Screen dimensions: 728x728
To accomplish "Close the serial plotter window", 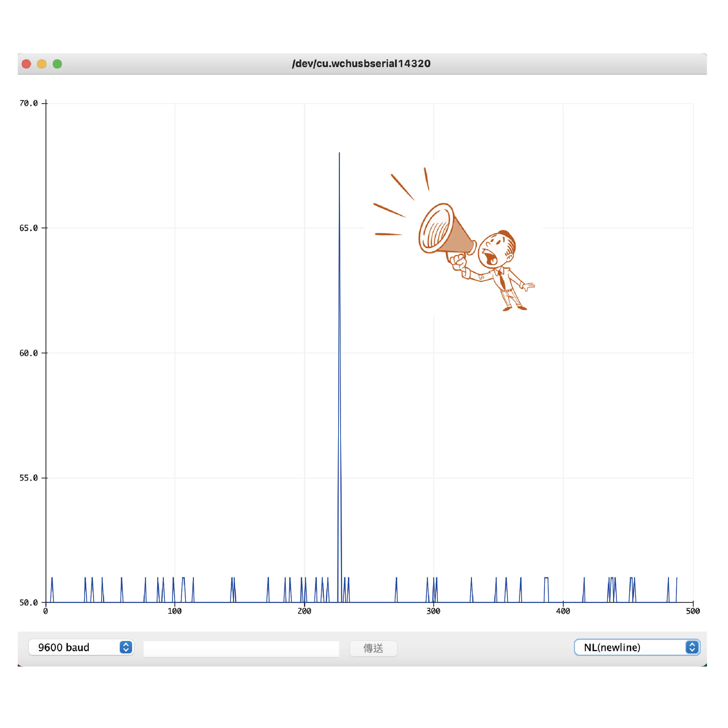I will point(27,64).
